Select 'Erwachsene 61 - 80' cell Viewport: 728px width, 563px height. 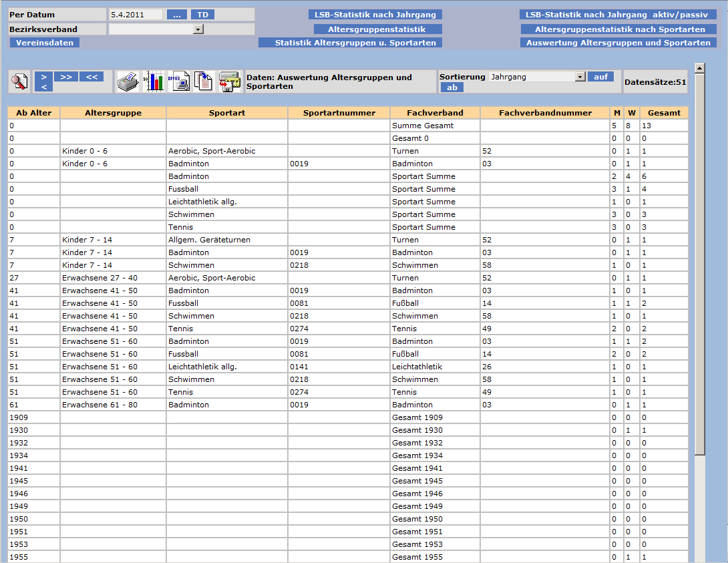(x=114, y=404)
